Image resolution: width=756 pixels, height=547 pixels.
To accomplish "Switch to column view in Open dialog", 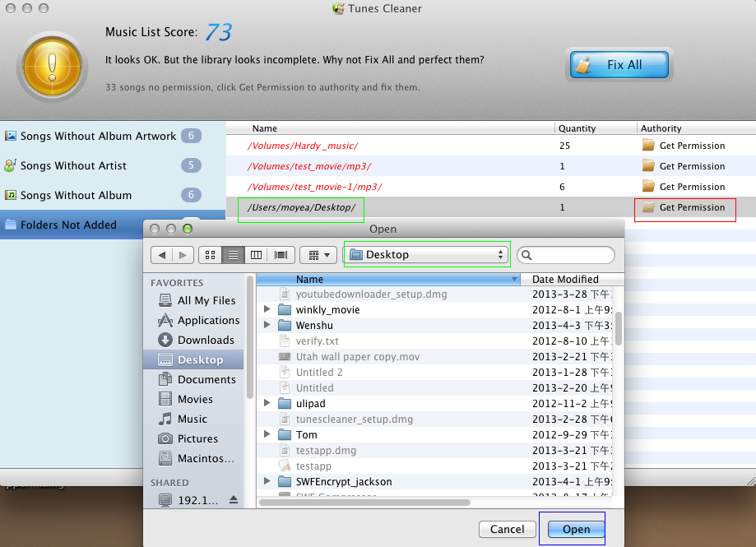I will 256,255.
